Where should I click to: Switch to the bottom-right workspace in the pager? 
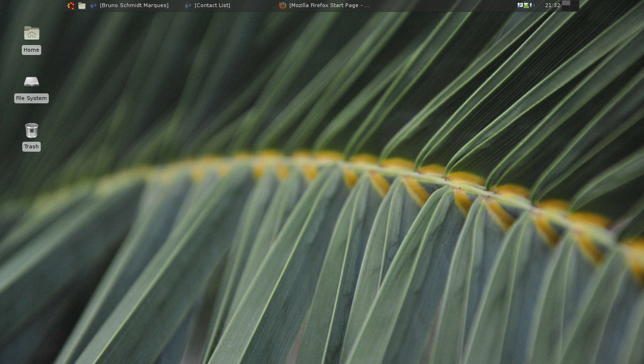click(574, 8)
